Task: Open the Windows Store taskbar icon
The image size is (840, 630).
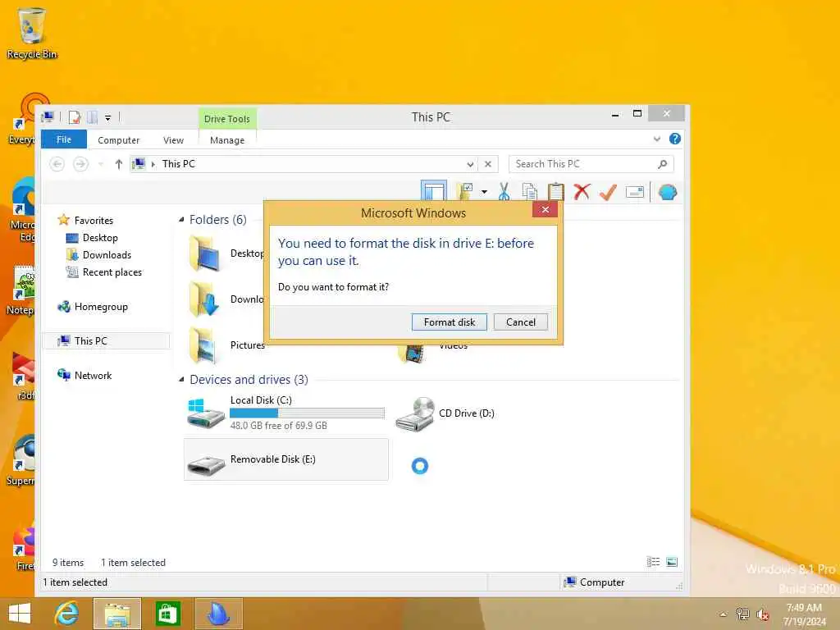Action: [167, 614]
